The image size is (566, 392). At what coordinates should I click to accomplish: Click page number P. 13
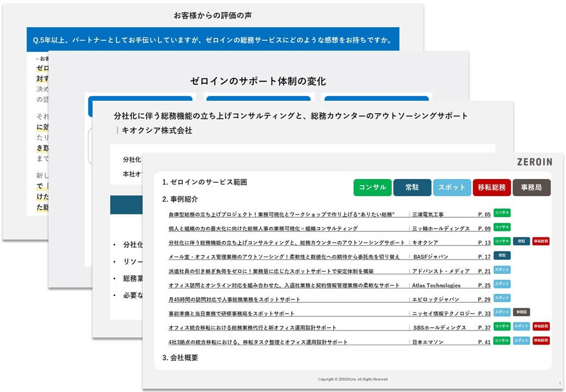click(484, 243)
